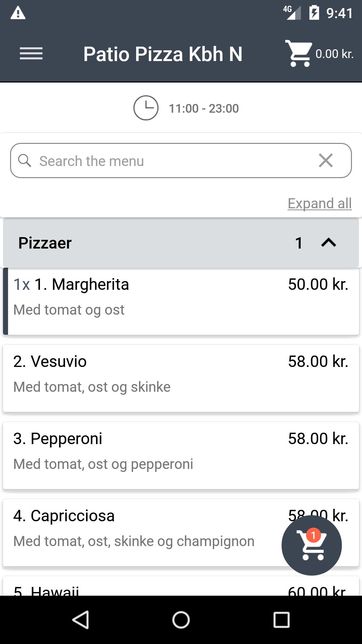
Task: Tap the warning triangle in status bar
Action: pyautogui.click(x=18, y=13)
